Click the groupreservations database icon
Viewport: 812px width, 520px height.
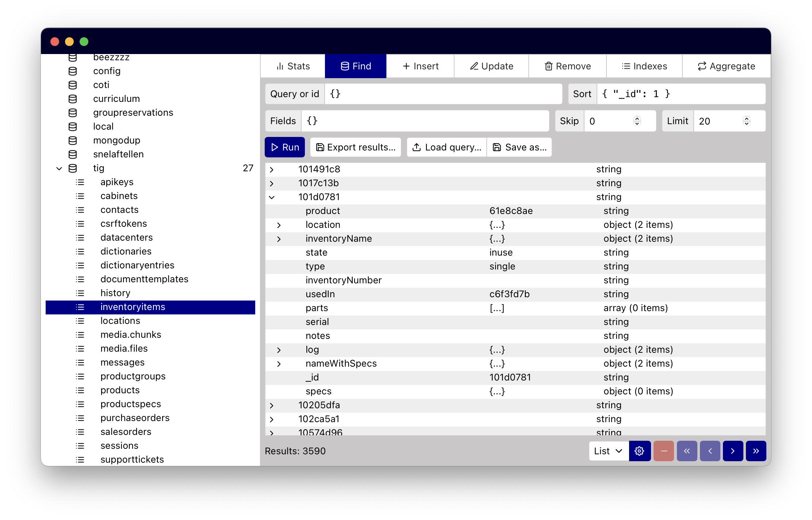click(73, 112)
